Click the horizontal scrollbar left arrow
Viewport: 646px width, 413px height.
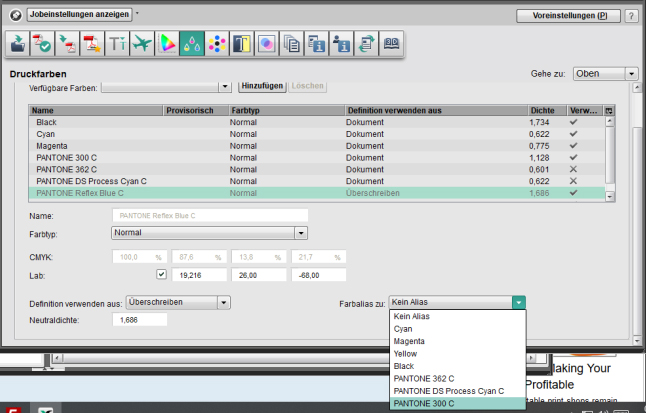point(57,358)
